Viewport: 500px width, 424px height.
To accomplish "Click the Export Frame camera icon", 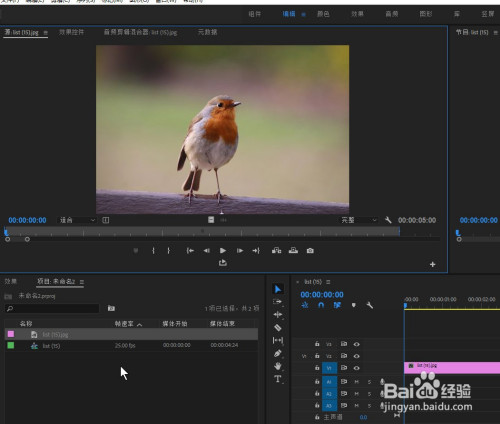I will point(310,251).
